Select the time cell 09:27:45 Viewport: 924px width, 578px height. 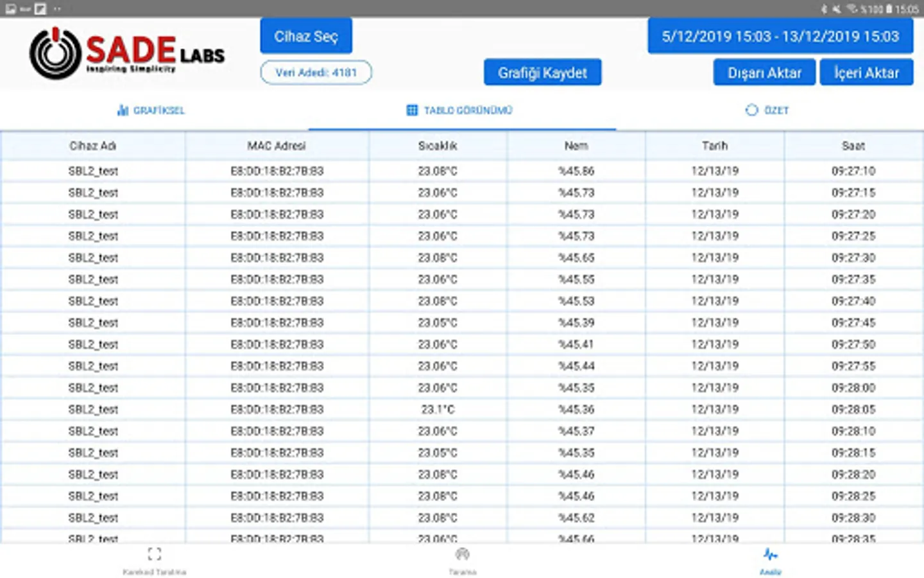tap(853, 322)
